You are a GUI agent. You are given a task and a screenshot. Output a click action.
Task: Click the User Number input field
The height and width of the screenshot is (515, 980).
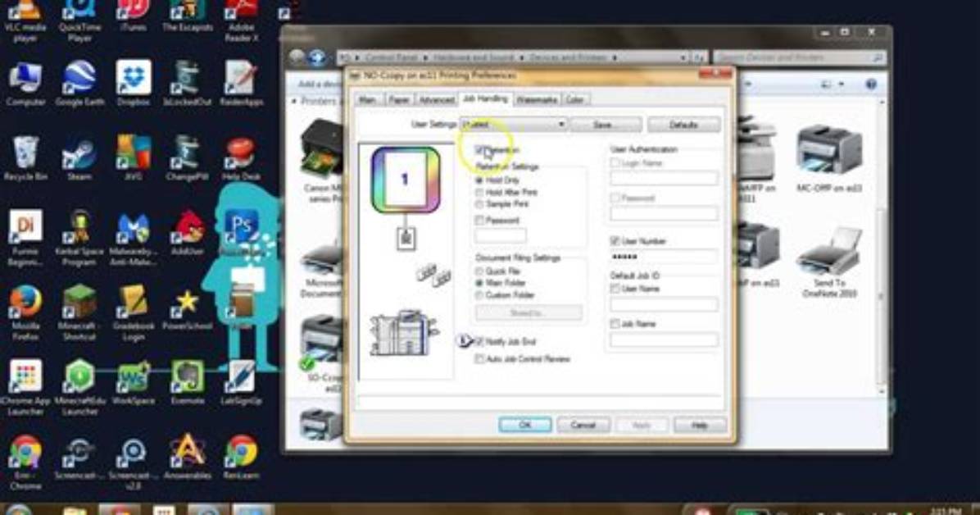coord(663,257)
